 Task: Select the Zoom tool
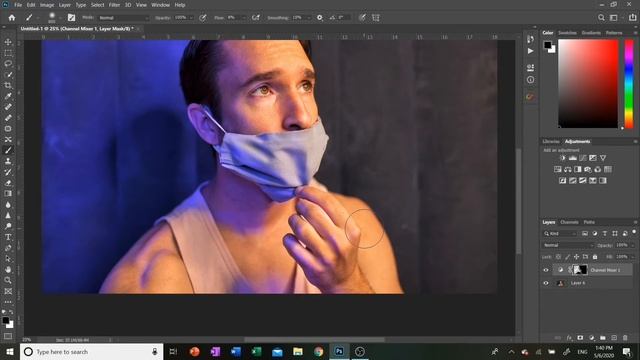pos(8,280)
